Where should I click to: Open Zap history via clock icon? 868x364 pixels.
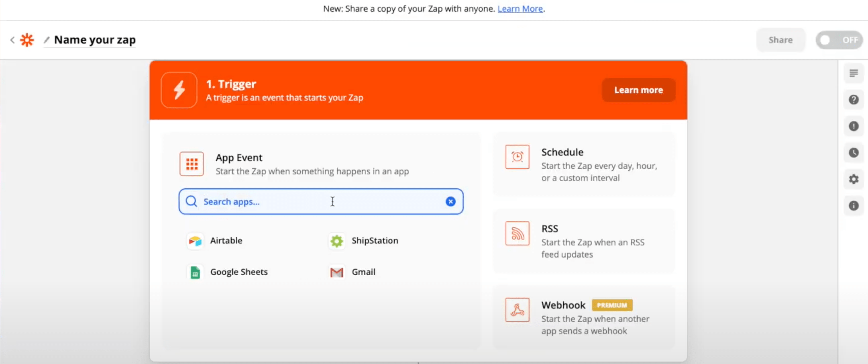[x=854, y=153]
